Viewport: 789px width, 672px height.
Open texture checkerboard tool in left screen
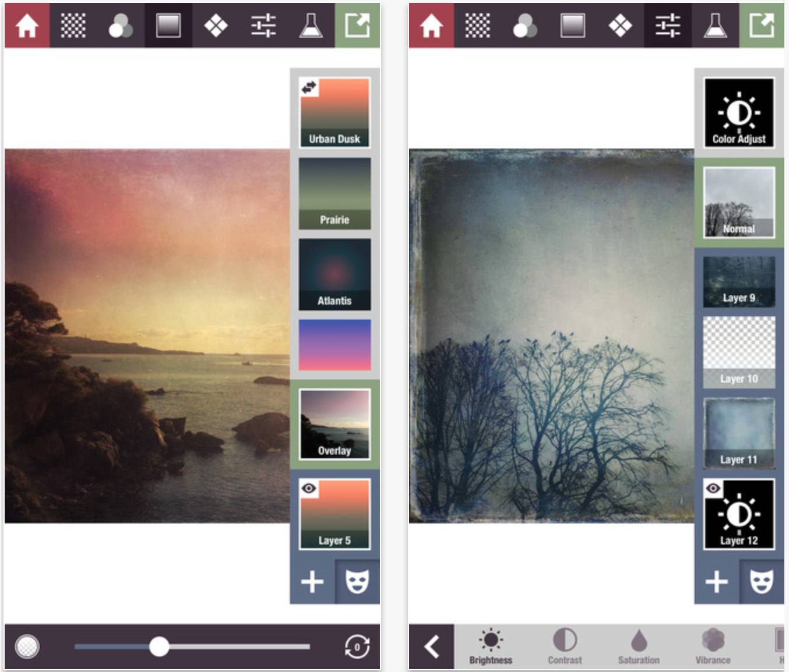tap(73, 26)
